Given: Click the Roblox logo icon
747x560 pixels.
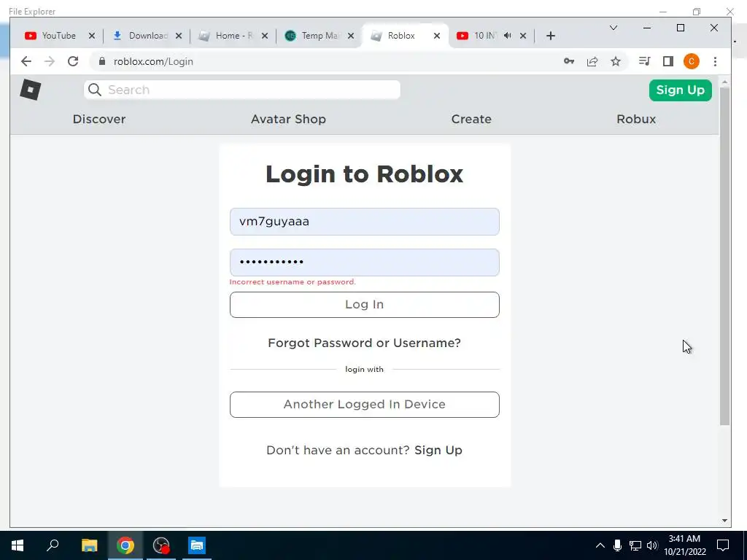Looking at the screenshot, I should [31, 90].
